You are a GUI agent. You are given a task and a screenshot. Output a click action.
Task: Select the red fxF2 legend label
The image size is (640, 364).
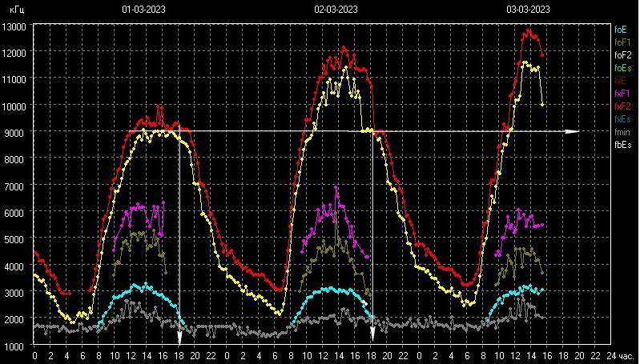point(622,106)
